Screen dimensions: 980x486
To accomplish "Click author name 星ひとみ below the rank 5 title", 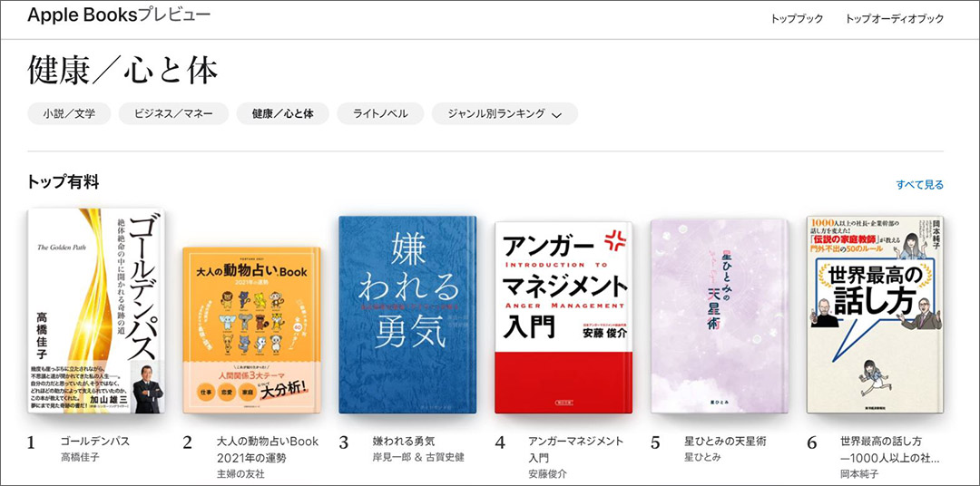I will point(702,457).
